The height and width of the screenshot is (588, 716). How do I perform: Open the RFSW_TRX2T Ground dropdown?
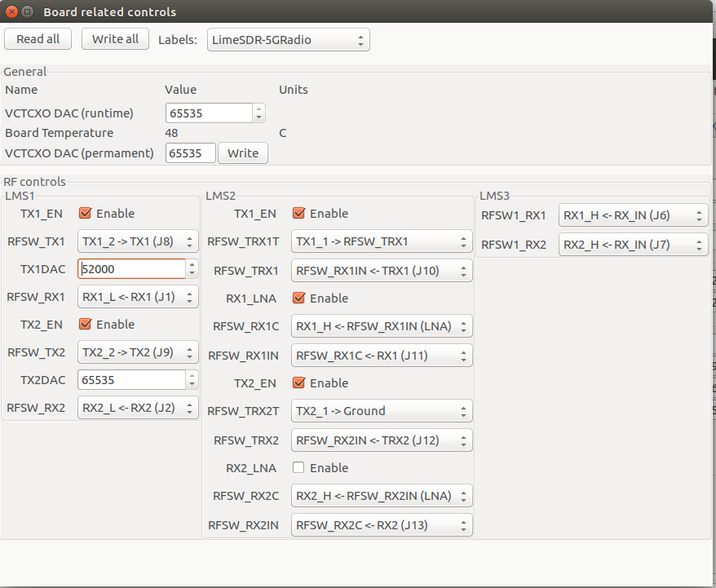381,411
